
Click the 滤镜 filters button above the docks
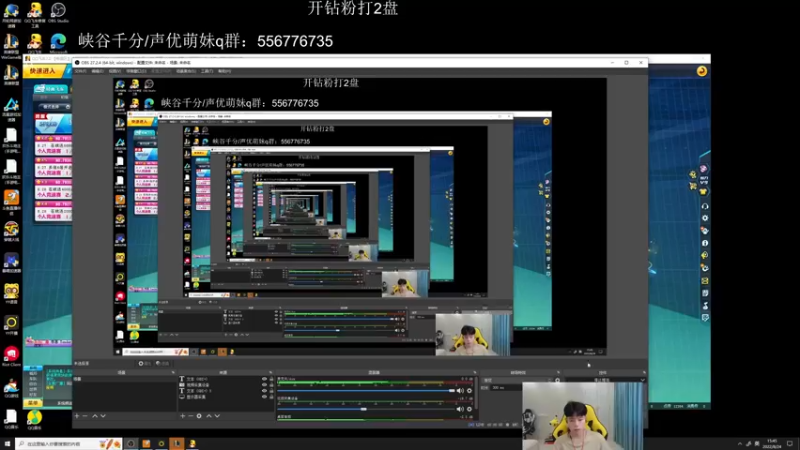tap(162, 363)
